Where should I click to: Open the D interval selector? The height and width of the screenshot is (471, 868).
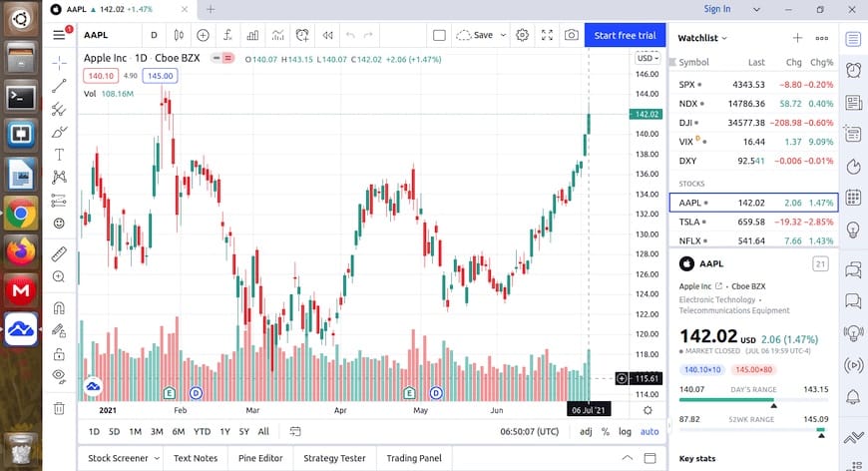coord(154,35)
